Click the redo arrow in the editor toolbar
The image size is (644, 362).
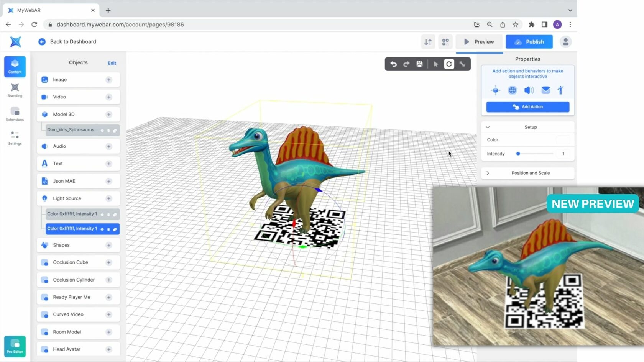click(406, 64)
